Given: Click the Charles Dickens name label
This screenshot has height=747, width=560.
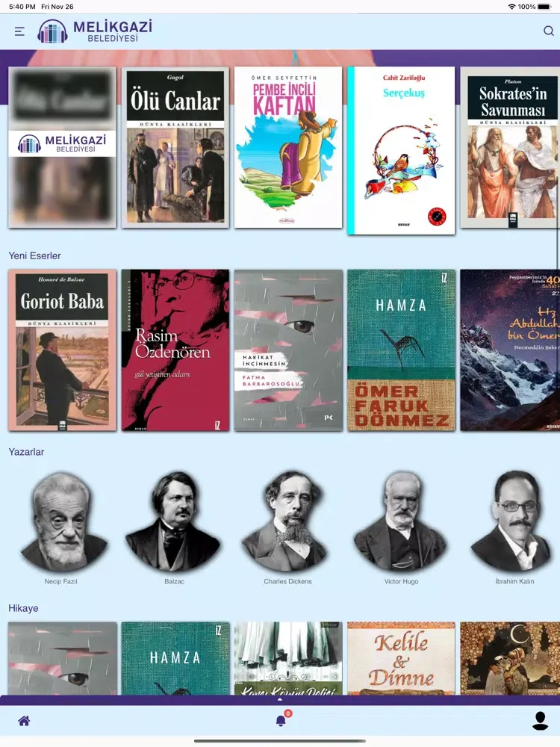Looking at the screenshot, I should coord(287,581).
